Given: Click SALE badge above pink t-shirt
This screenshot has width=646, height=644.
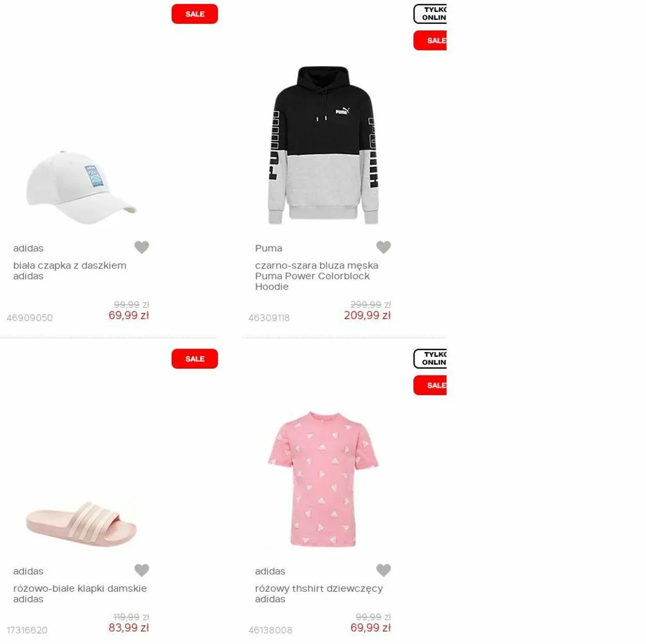Looking at the screenshot, I should click(x=430, y=385).
